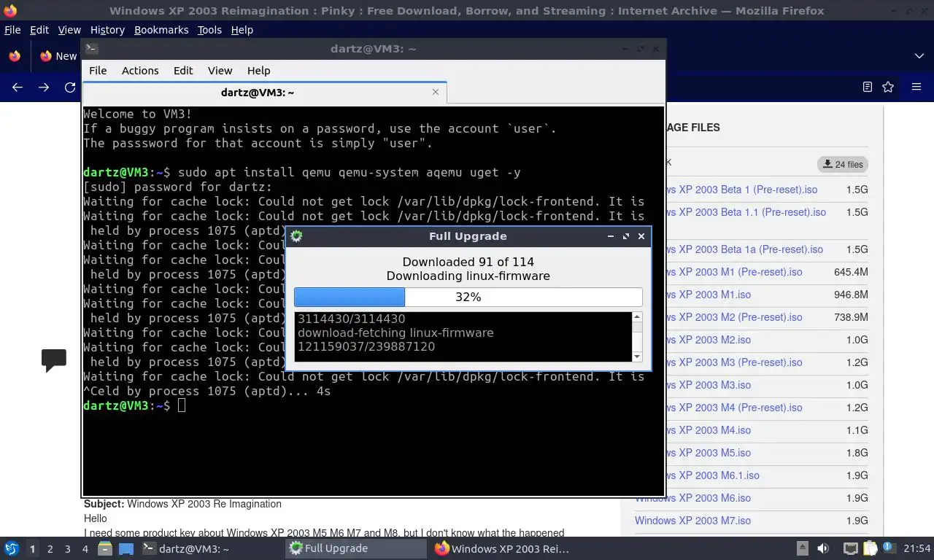Click terminal window title bar icon
This screenshot has width=934, height=560.
pos(91,49)
